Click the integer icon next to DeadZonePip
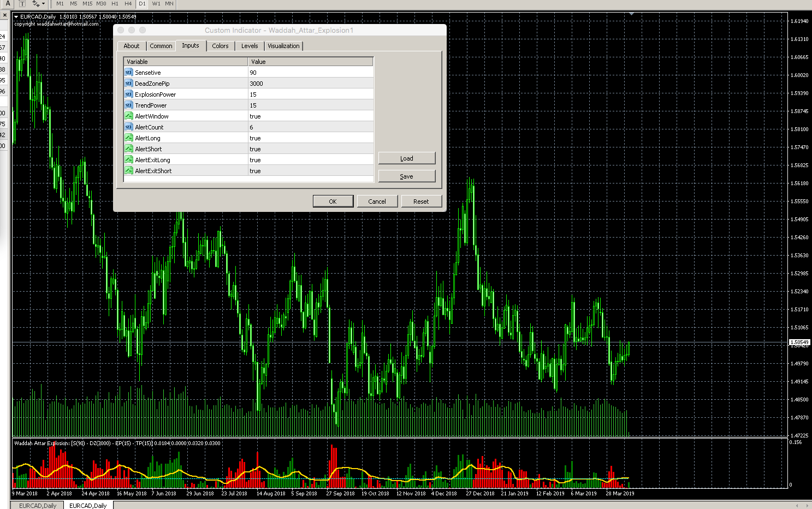This screenshot has width=812, height=509. pos(129,84)
